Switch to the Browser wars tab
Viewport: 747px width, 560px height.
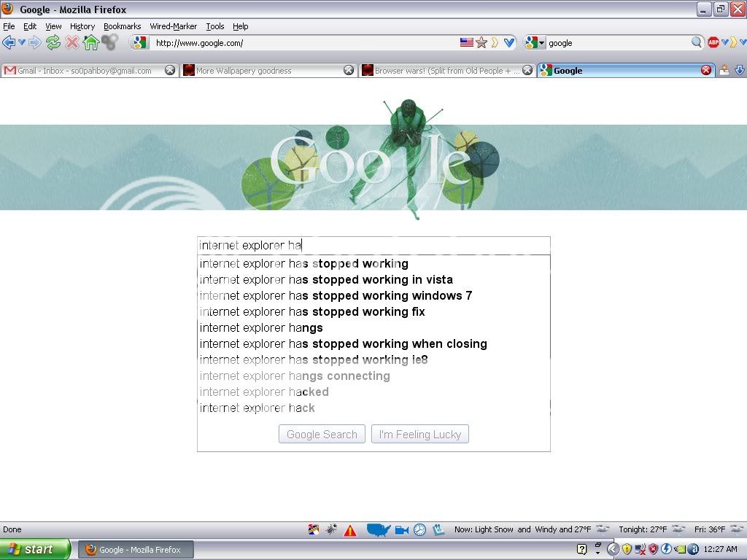pyautogui.click(x=447, y=71)
